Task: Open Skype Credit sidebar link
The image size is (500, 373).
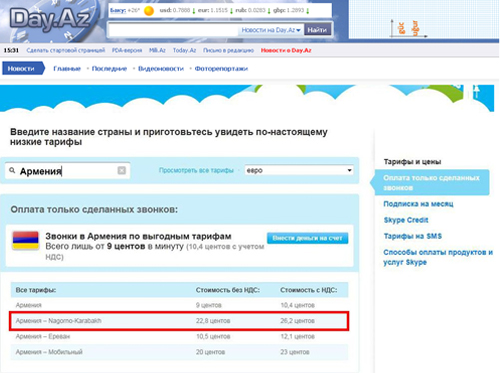Action: point(406,220)
